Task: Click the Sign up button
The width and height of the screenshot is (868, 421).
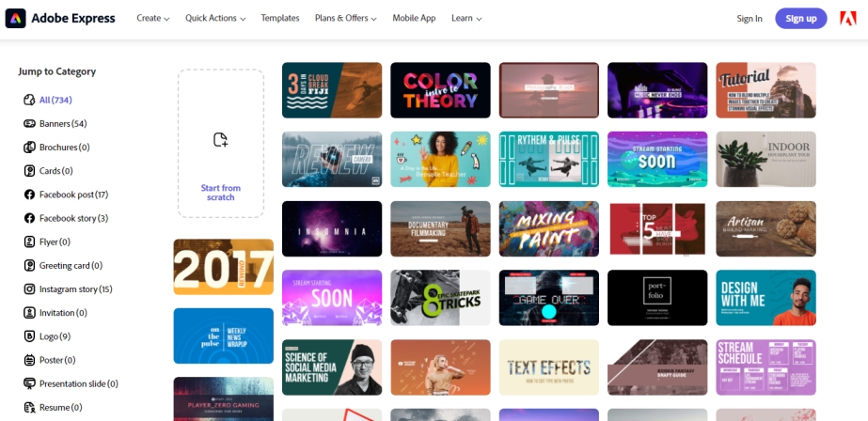Action: 801,18
